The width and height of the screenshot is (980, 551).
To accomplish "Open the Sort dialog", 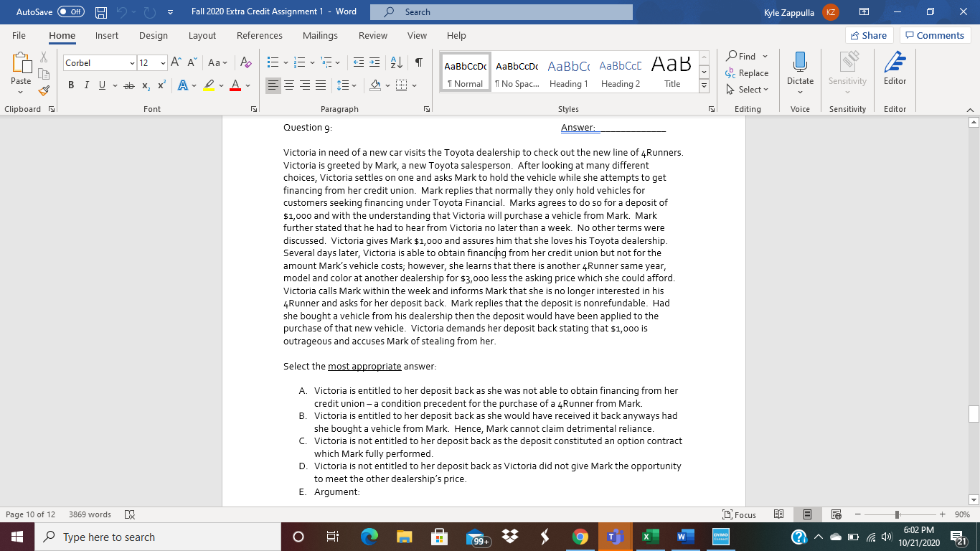I will pos(395,63).
